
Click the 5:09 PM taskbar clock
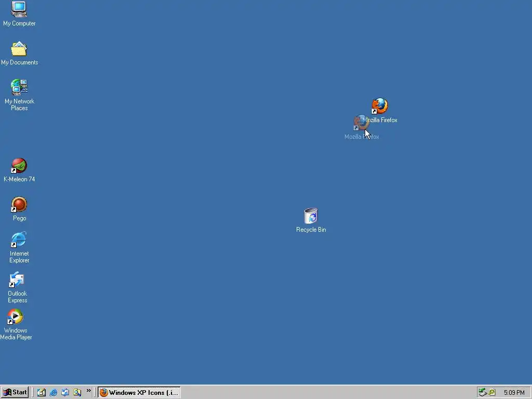[514, 393]
